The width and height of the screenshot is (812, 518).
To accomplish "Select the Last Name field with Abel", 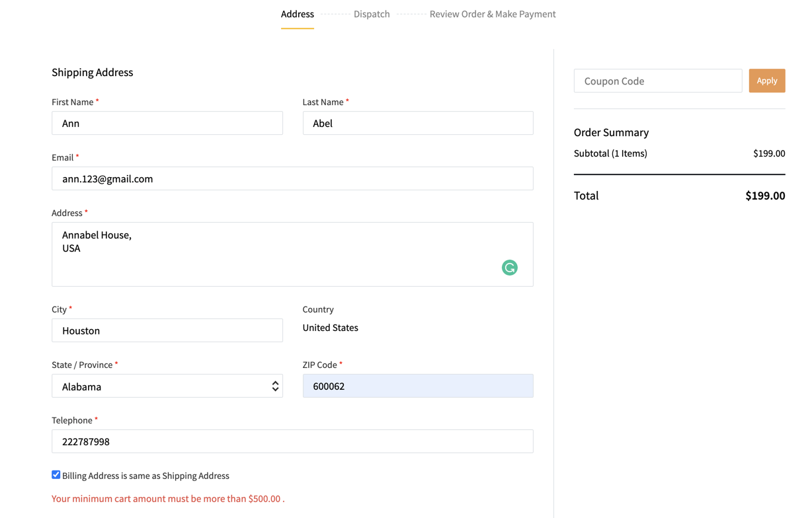I will tap(417, 124).
